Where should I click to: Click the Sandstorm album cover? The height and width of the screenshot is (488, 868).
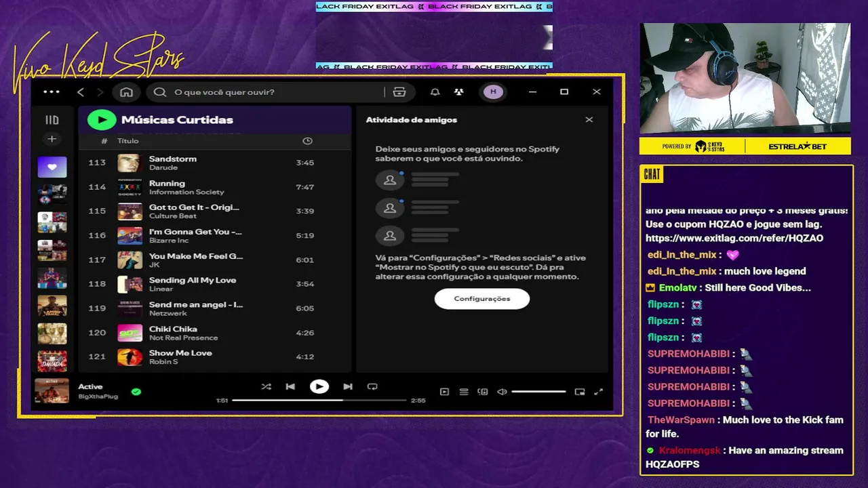click(x=130, y=163)
